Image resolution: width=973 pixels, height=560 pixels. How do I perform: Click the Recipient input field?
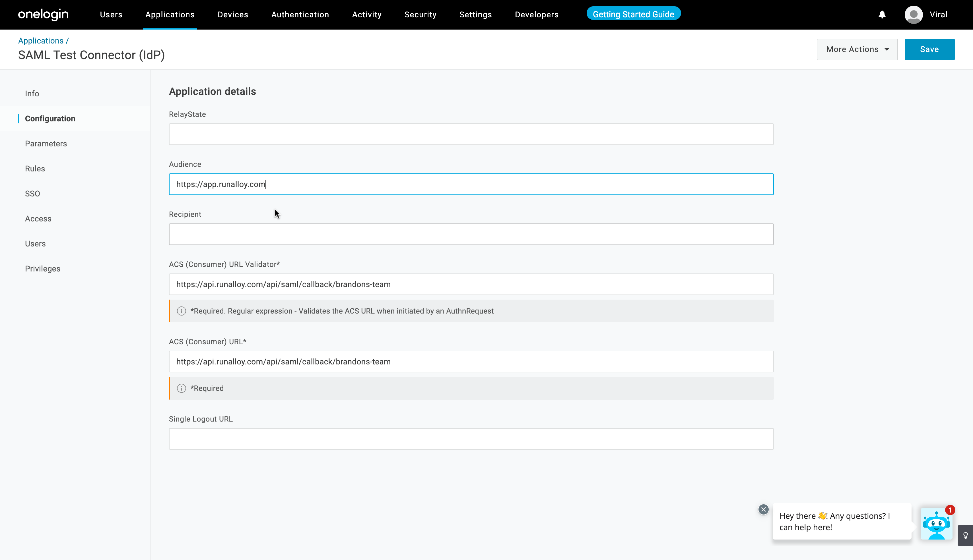point(471,234)
